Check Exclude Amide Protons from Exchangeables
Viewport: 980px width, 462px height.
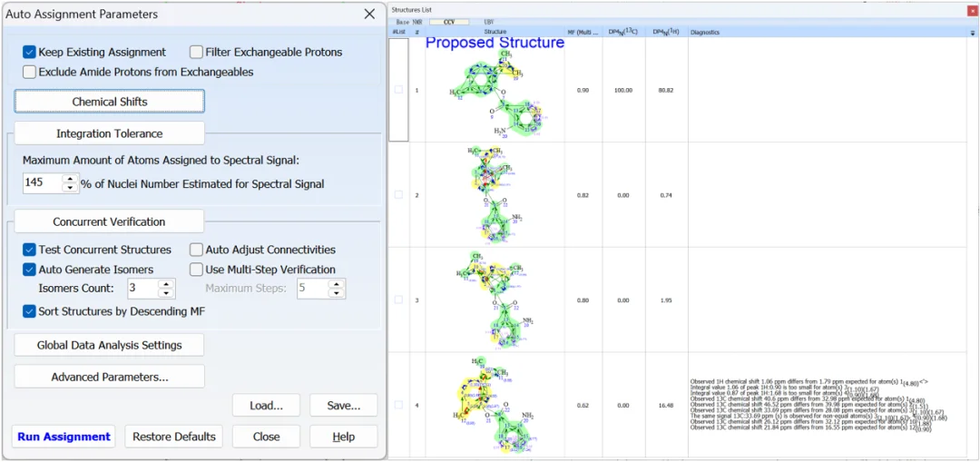coord(29,72)
